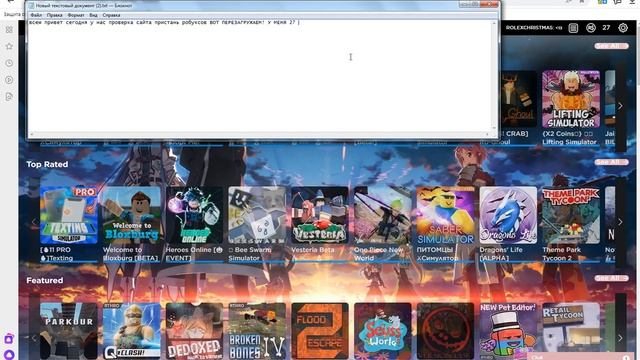
Task: Open Opera sidebar news document icon
Action: (x=9, y=97)
